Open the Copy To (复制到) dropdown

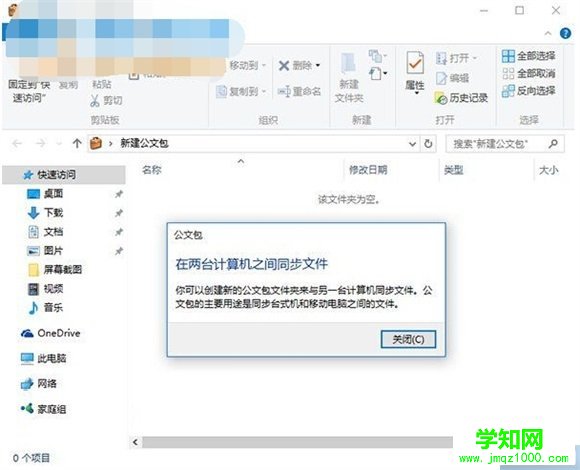(264, 91)
